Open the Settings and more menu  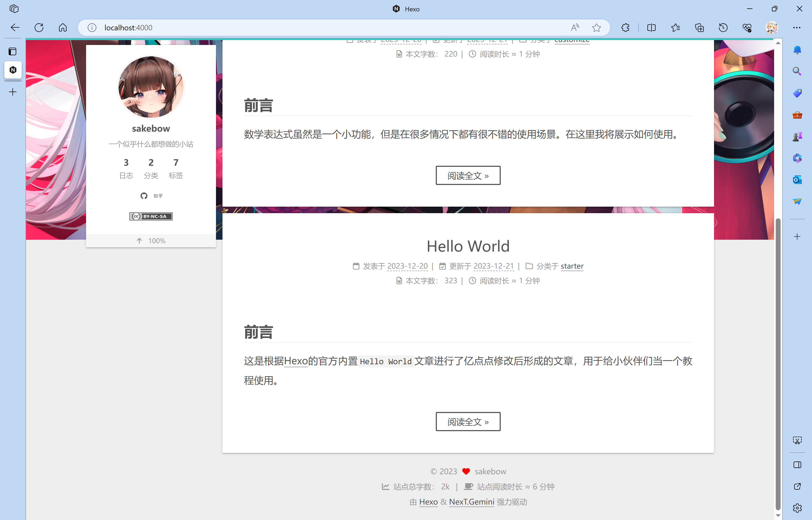tap(797, 28)
